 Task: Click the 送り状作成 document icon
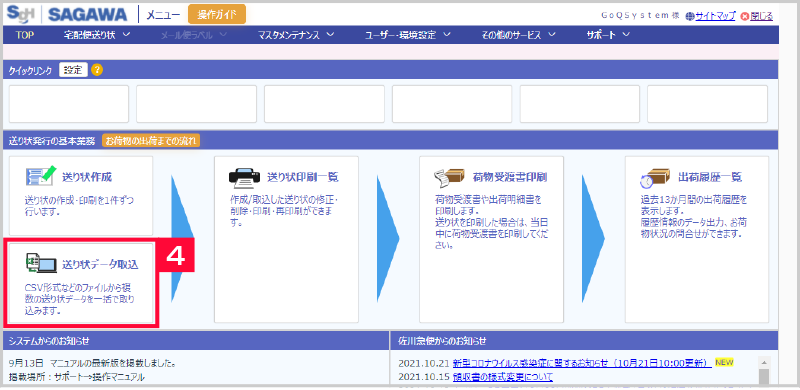tap(40, 177)
